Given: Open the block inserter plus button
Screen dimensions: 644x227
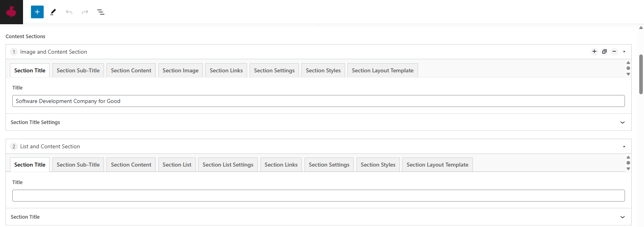Looking at the screenshot, I should tap(37, 12).
